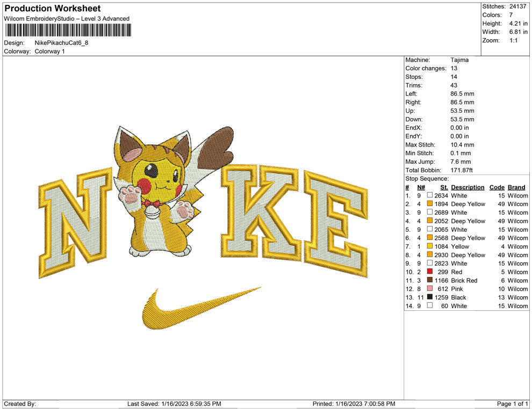Pick the Pink swatch in stop row 12

429,288
